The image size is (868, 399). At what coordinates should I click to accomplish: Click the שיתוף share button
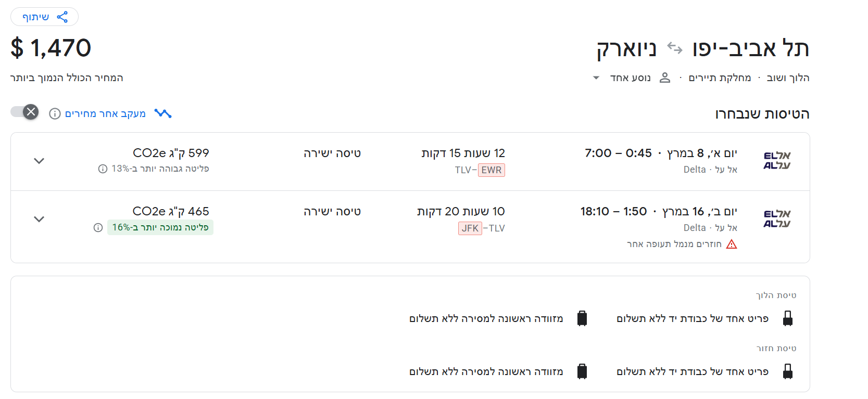45,16
